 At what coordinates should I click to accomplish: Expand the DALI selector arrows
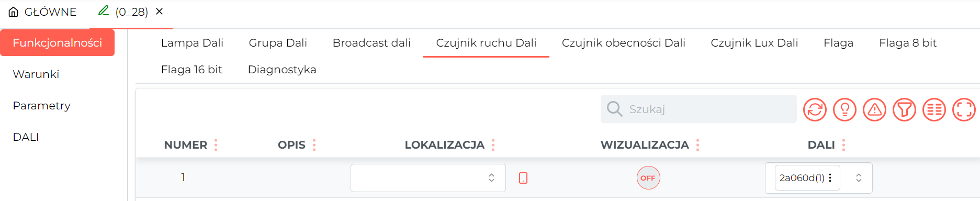859,178
